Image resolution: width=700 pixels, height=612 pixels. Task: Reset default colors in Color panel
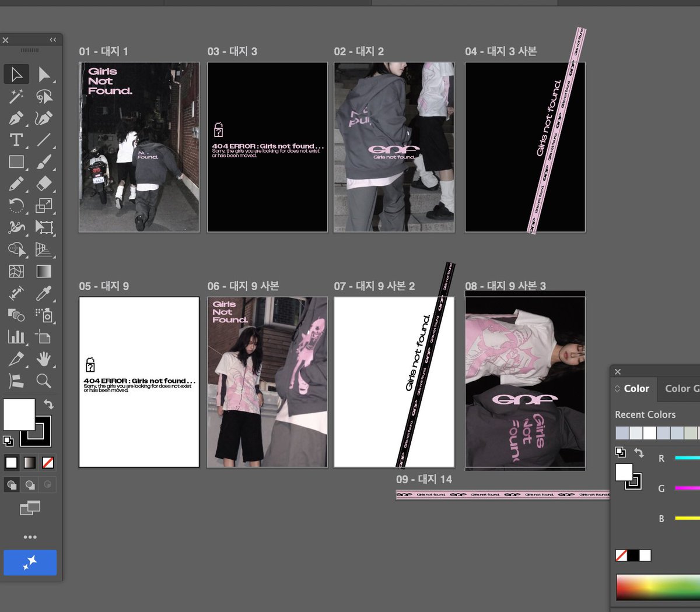pos(620,452)
